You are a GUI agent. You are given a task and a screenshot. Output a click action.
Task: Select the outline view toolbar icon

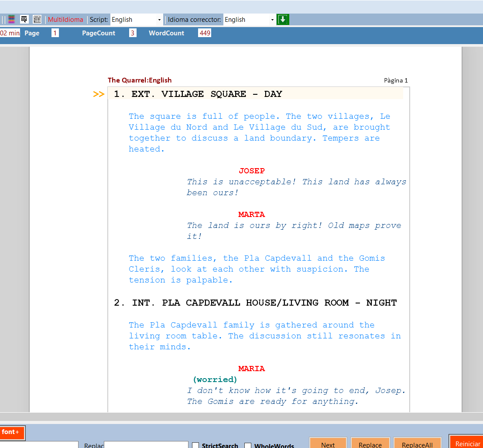[24, 19]
